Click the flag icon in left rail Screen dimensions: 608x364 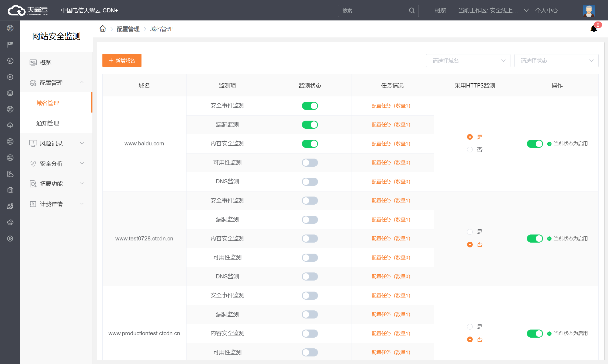[x=10, y=44]
